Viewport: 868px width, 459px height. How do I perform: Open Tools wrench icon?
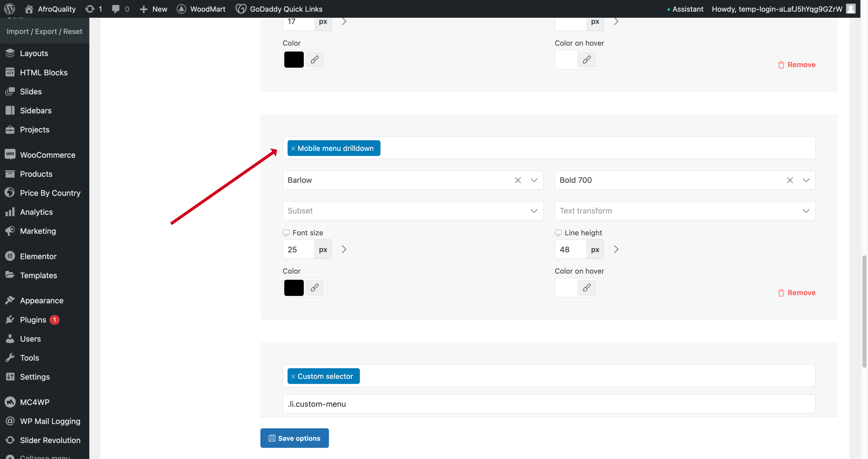click(10, 358)
